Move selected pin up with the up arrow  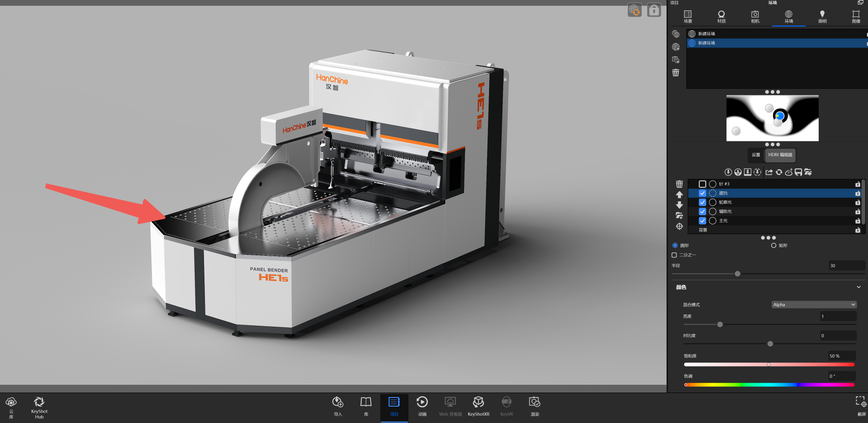[x=679, y=195]
